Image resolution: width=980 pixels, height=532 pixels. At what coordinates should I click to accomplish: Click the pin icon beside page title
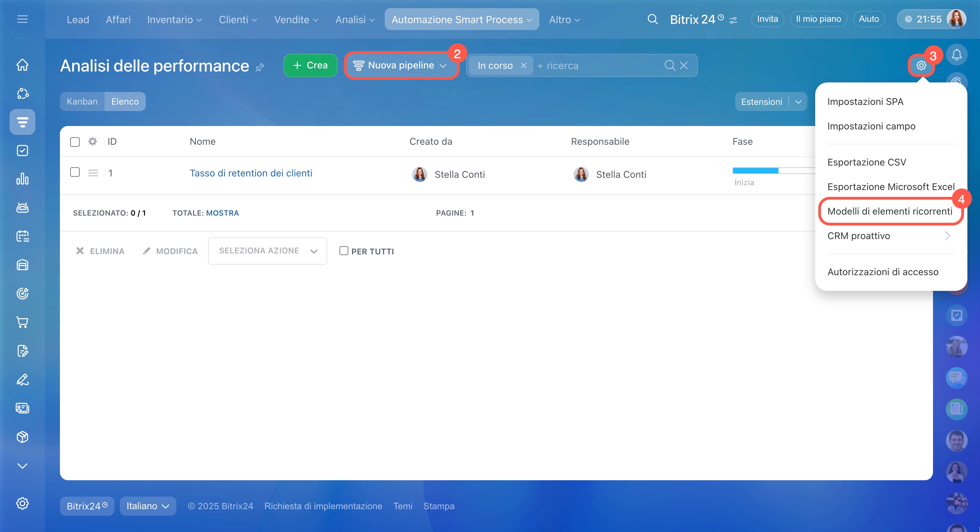pyautogui.click(x=260, y=68)
